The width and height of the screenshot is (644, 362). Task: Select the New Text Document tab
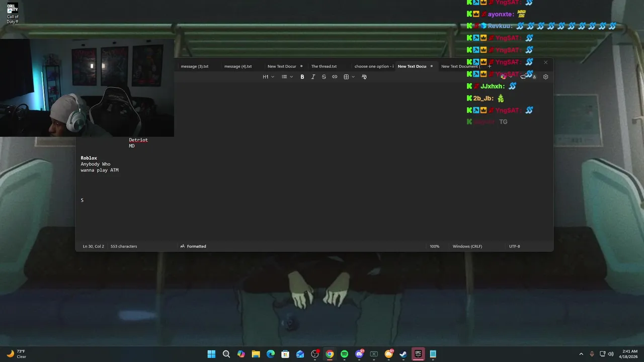click(x=459, y=66)
